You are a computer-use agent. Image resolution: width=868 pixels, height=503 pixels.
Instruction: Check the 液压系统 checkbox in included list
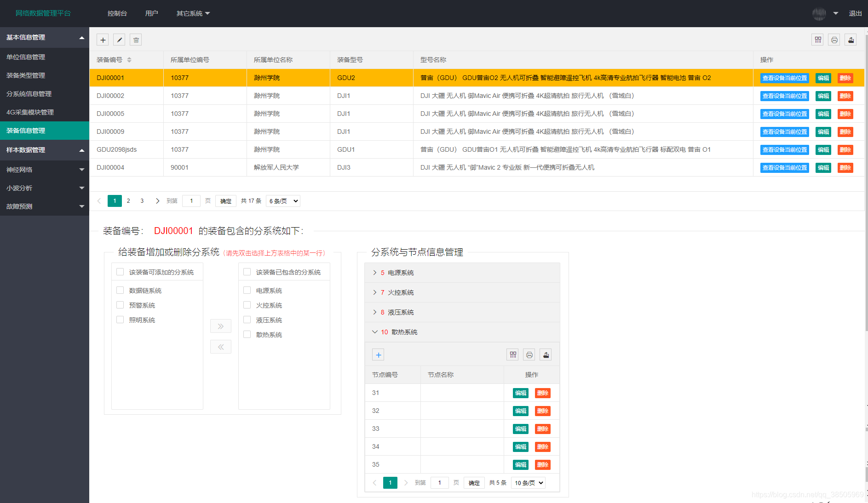(247, 320)
